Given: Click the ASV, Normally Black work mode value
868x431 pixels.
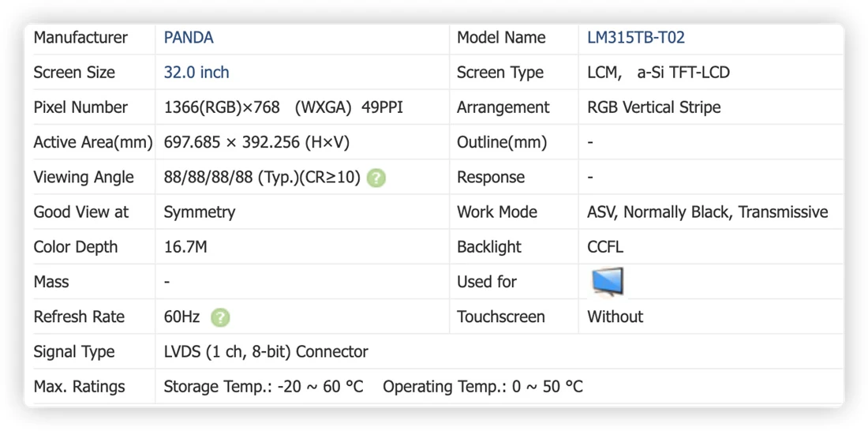Looking at the screenshot, I should pos(708,212).
